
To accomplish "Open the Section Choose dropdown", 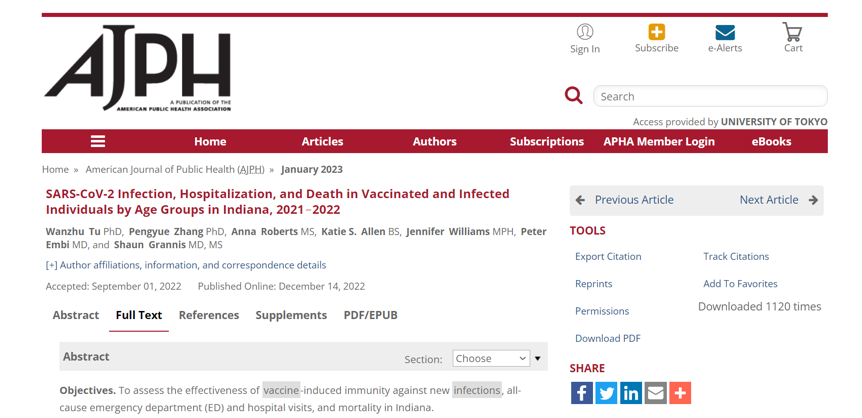I will pos(491,358).
